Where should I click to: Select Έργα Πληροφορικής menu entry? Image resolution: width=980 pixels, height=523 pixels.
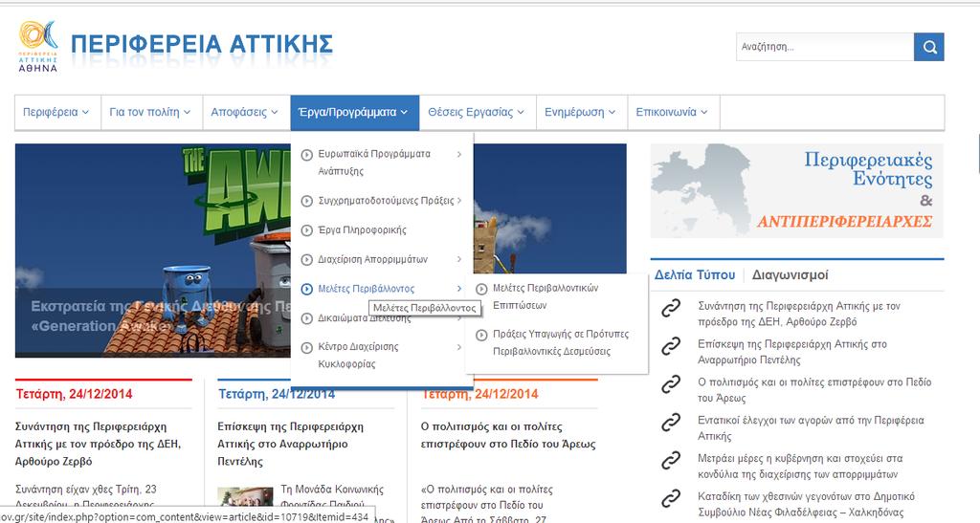pyautogui.click(x=362, y=230)
